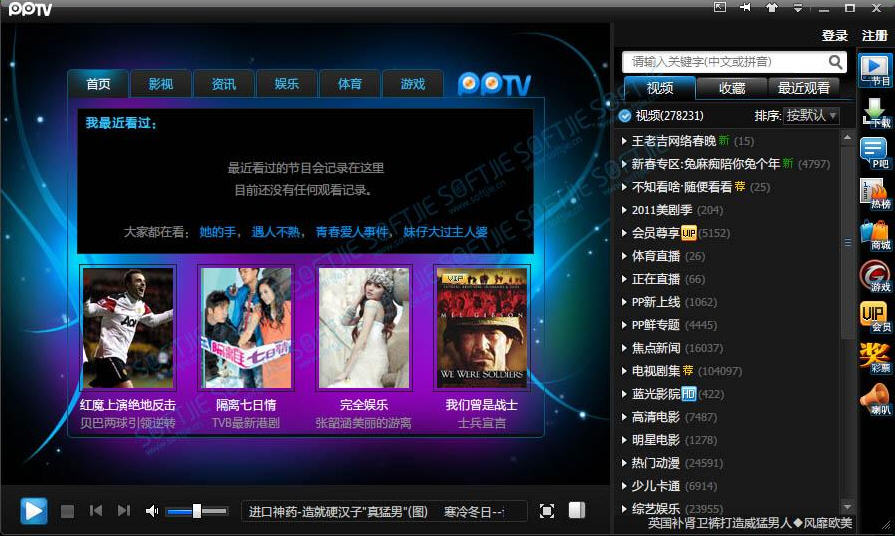
Task: Switch to the 影视 tab
Action: click(161, 84)
